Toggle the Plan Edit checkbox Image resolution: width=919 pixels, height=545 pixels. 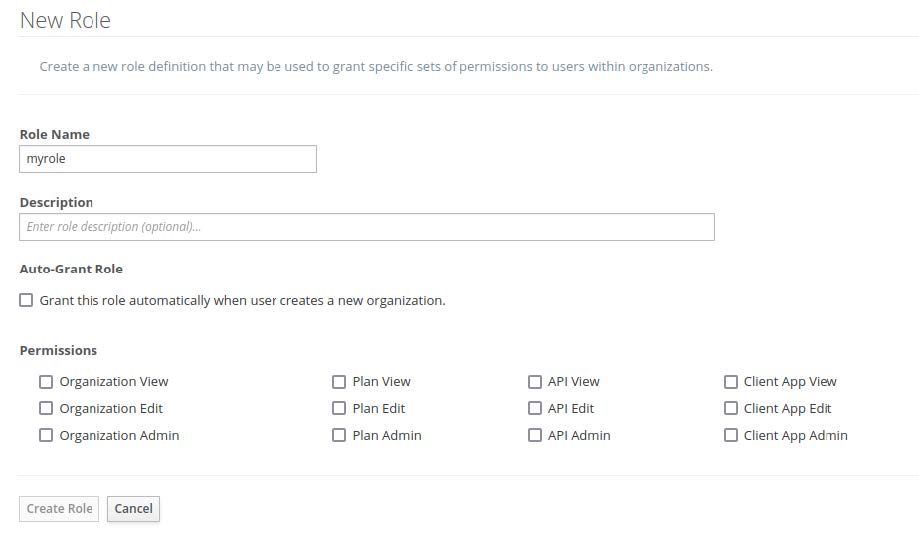pos(339,409)
